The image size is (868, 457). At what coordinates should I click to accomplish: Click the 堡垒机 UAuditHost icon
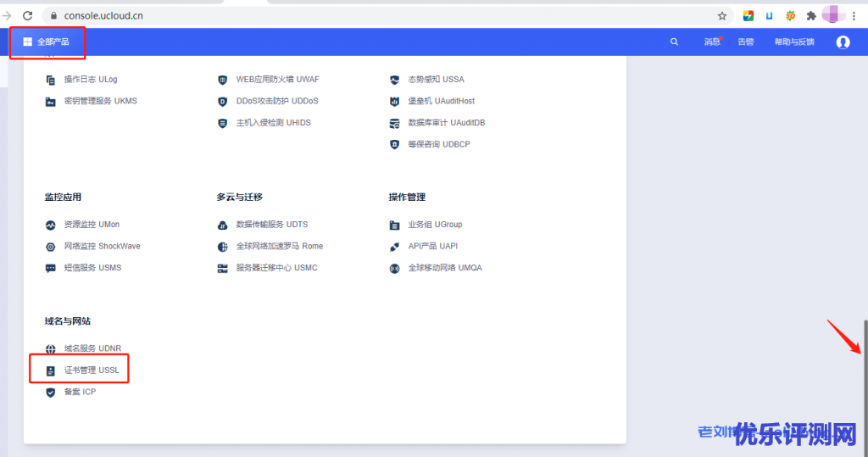click(394, 102)
